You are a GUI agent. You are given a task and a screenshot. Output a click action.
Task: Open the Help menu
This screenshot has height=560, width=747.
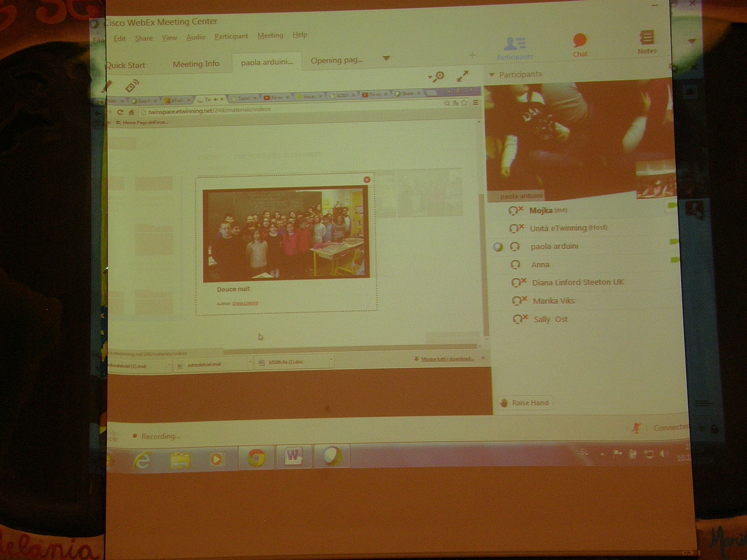pyautogui.click(x=300, y=35)
